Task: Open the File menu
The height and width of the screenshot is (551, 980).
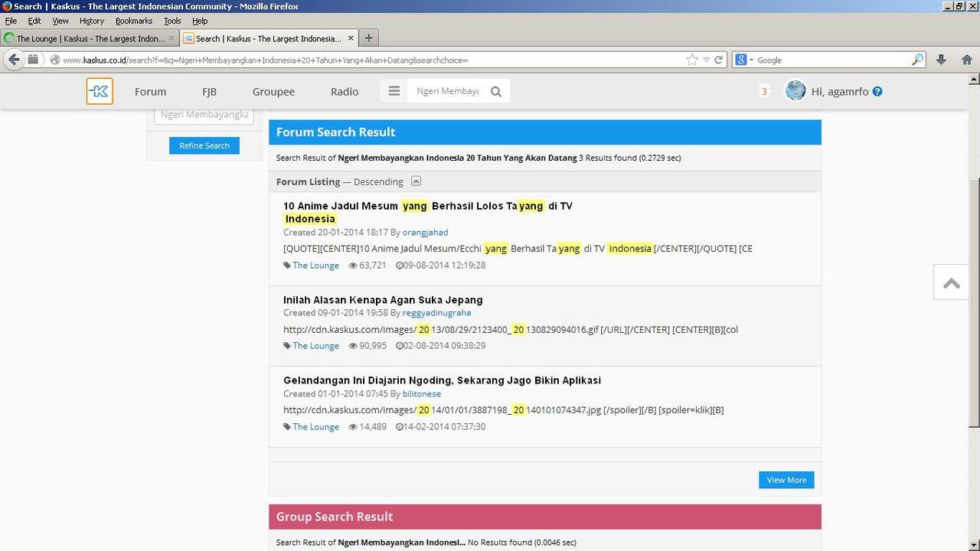Action: (11, 21)
